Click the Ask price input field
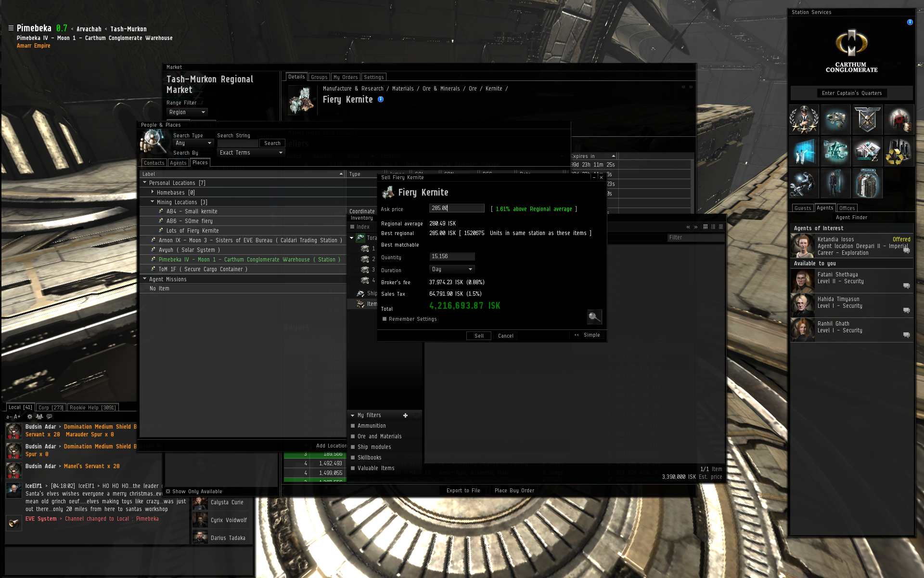Image resolution: width=924 pixels, height=578 pixels. coord(457,208)
